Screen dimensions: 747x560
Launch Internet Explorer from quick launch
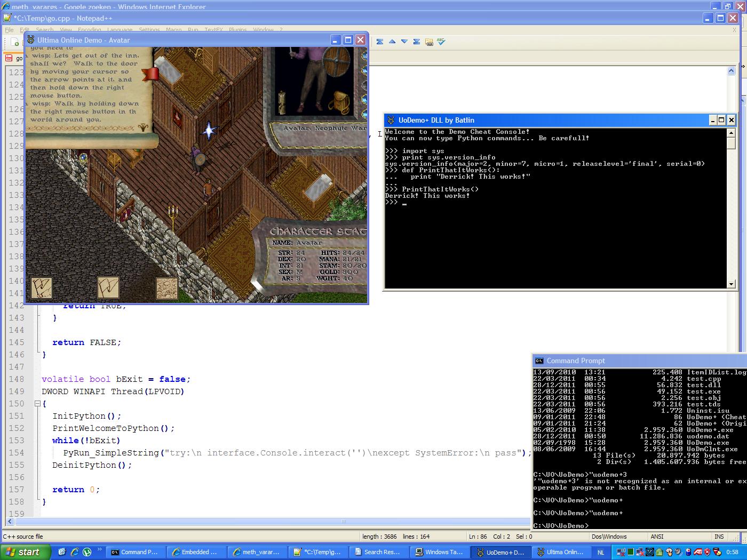75,552
